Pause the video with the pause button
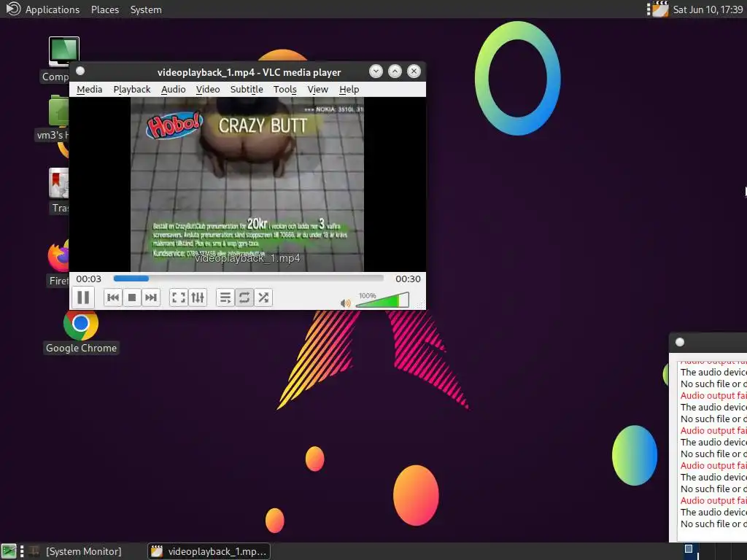The width and height of the screenshot is (747, 560). click(x=83, y=297)
